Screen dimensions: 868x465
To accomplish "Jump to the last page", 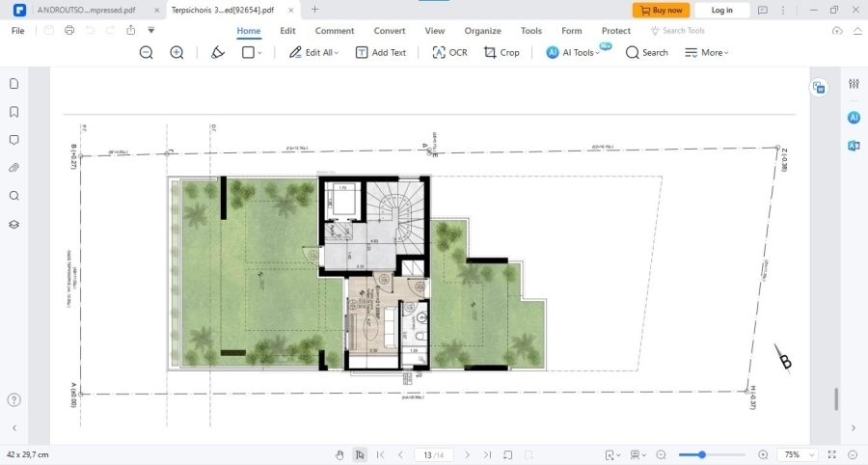I will [x=487, y=455].
